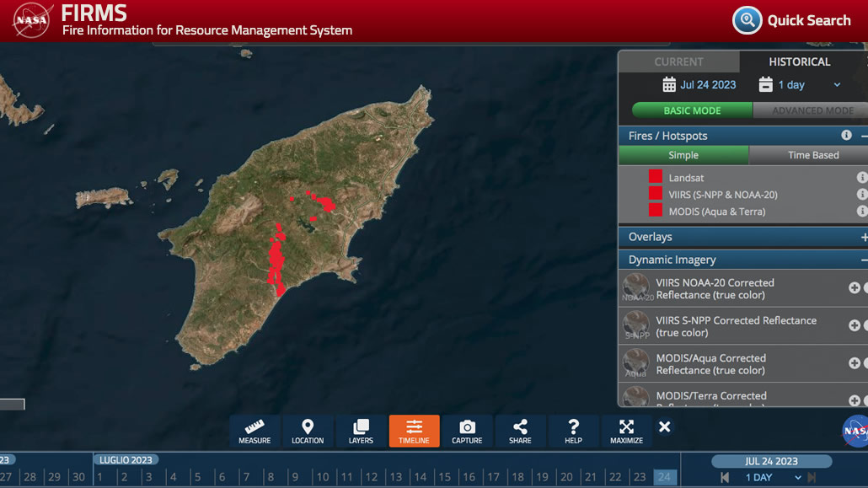Select day 10 on the timeline
868x488 pixels.
[323, 477]
